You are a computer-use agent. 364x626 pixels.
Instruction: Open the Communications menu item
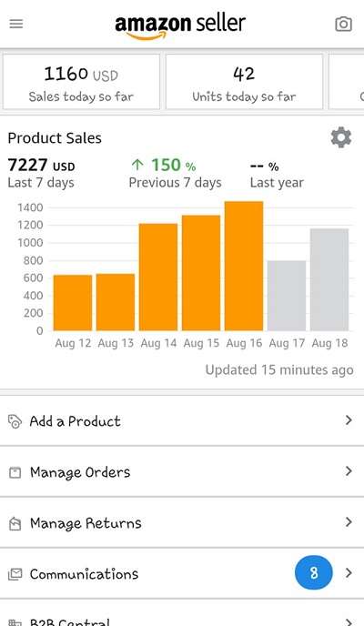pos(182,573)
